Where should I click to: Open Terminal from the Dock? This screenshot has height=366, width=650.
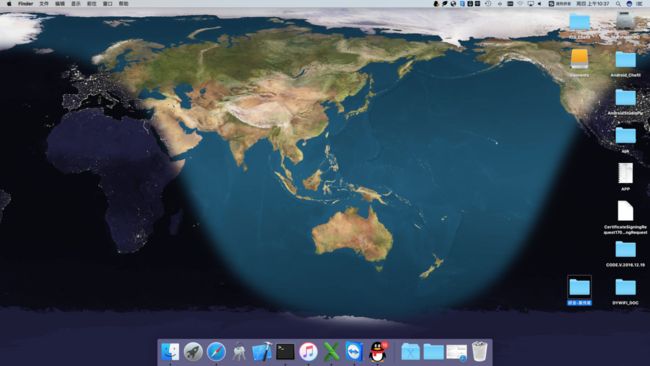click(285, 351)
